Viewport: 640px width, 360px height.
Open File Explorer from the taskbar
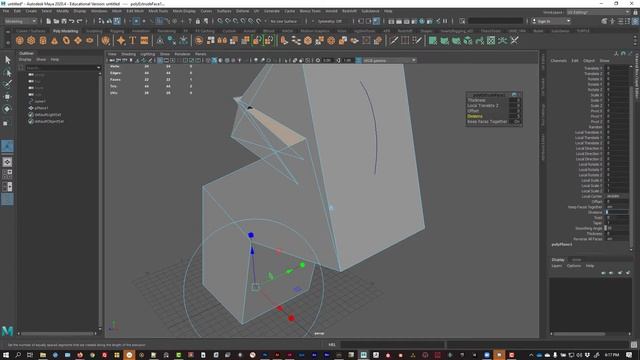tap(42, 355)
